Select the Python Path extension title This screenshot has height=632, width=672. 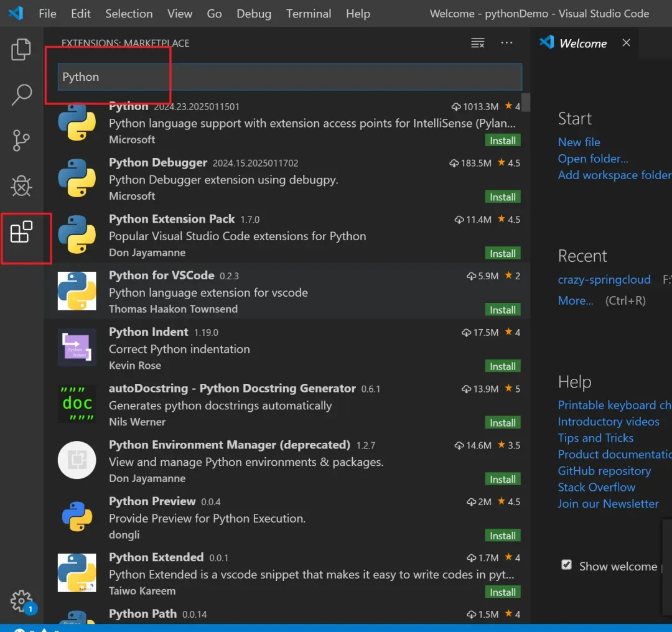(142, 613)
